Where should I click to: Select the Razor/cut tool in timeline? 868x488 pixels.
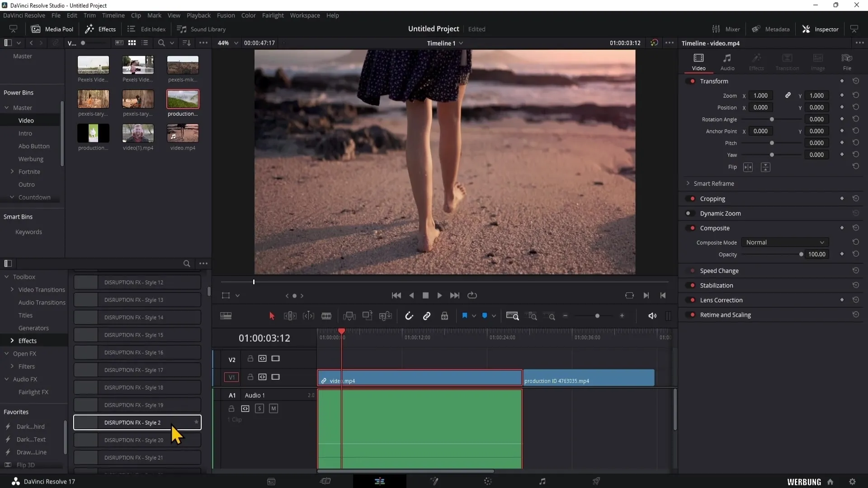pyautogui.click(x=327, y=316)
